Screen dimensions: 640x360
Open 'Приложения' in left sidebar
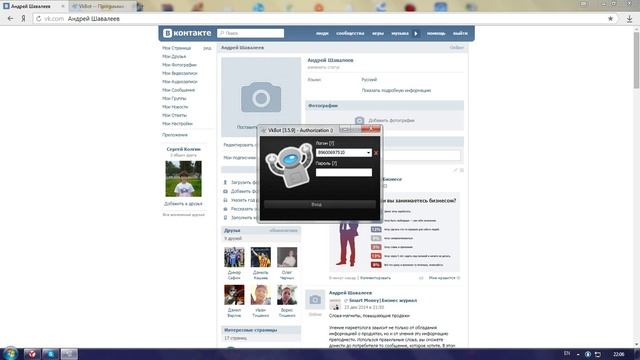(x=175, y=135)
